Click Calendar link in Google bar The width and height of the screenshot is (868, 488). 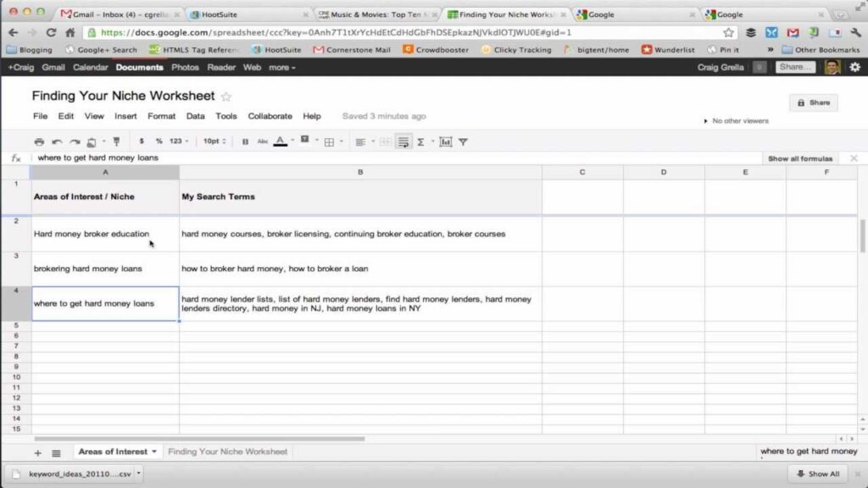(x=90, y=68)
